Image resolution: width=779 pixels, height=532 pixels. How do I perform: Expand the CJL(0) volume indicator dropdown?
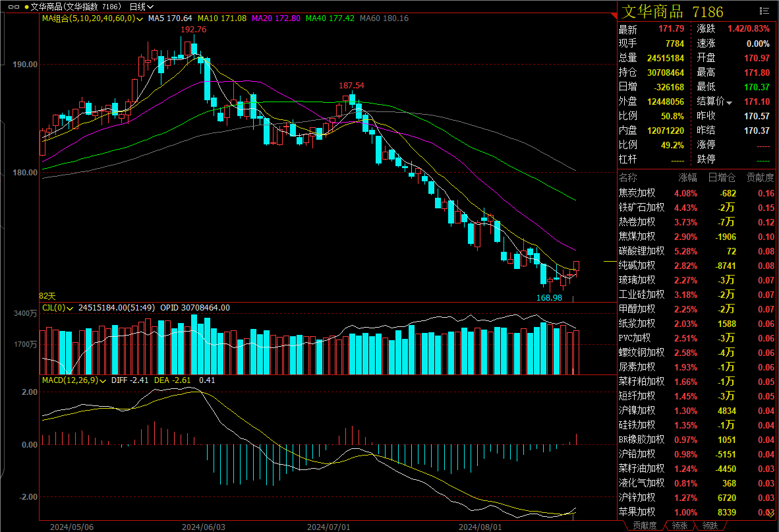click(70, 309)
